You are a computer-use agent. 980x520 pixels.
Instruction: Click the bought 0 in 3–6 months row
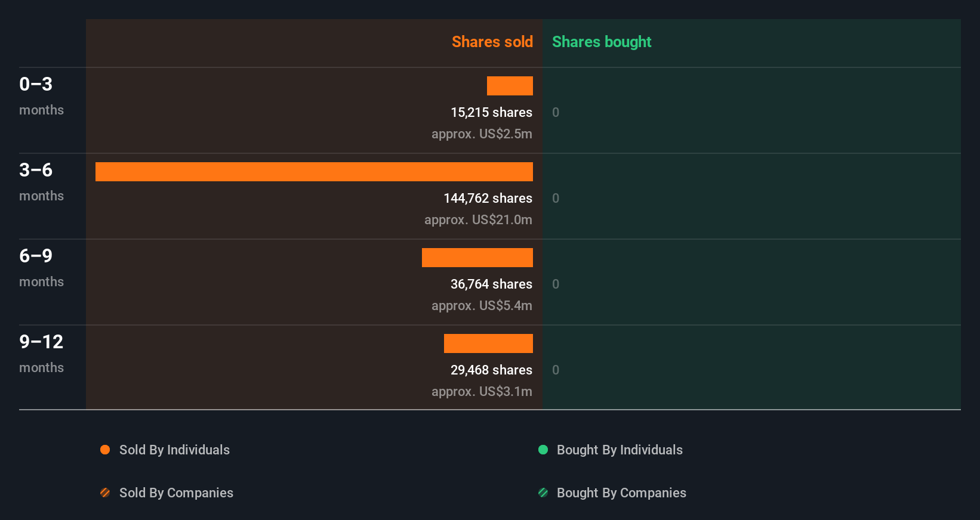556,198
